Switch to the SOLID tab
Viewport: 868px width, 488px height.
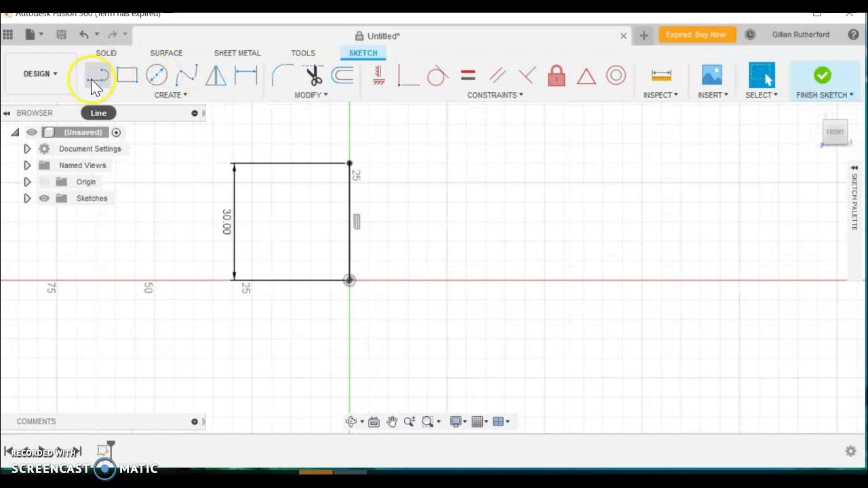click(106, 53)
